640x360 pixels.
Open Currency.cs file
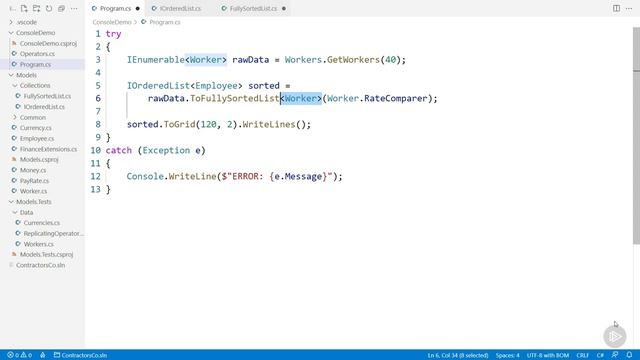click(36, 128)
